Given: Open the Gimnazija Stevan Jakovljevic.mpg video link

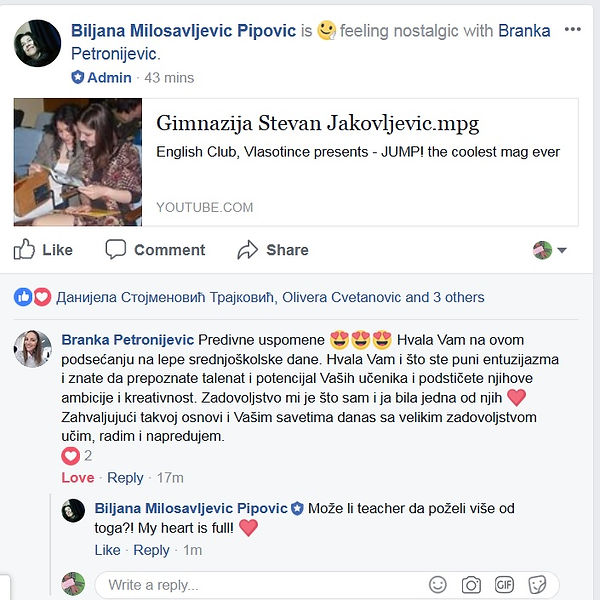Looking at the screenshot, I should (x=317, y=124).
